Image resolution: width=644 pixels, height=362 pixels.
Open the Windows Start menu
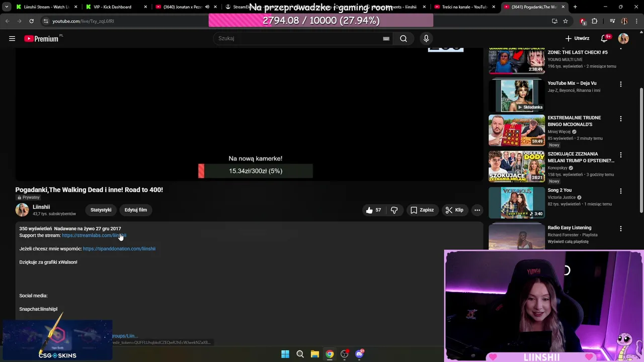click(x=285, y=354)
